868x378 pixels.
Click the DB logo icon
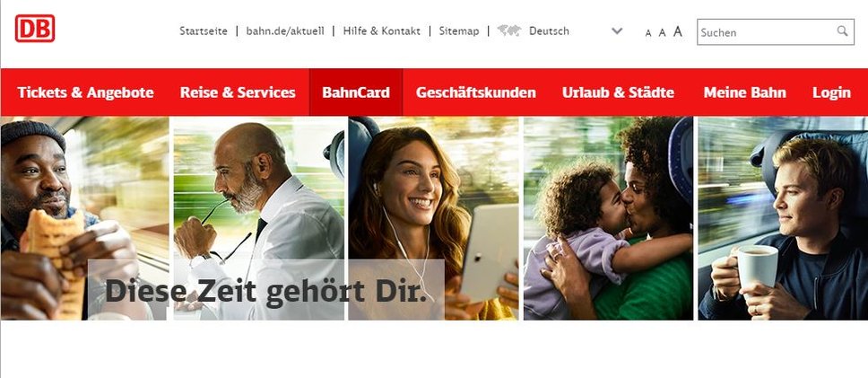(35, 29)
